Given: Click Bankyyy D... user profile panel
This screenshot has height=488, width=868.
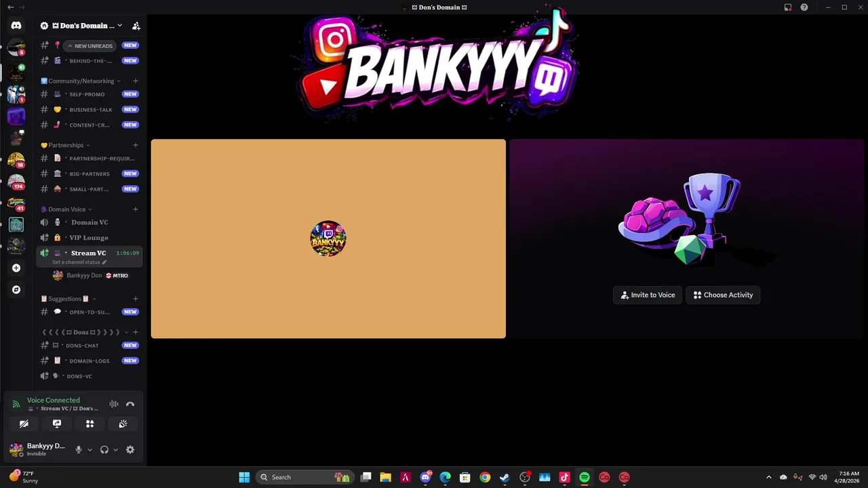Looking at the screenshot, I should pos(37,449).
